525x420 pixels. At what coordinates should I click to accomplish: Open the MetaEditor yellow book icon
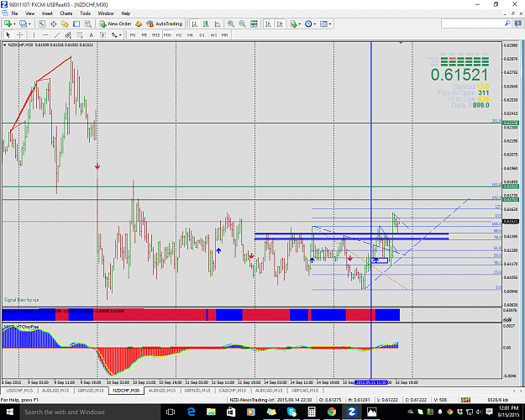pos(139,24)
